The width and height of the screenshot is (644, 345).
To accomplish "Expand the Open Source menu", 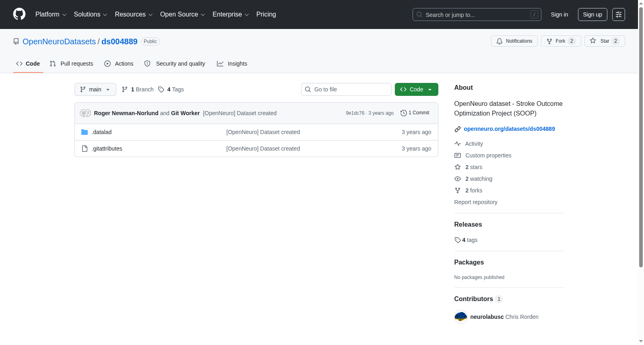I will point(183,14).
